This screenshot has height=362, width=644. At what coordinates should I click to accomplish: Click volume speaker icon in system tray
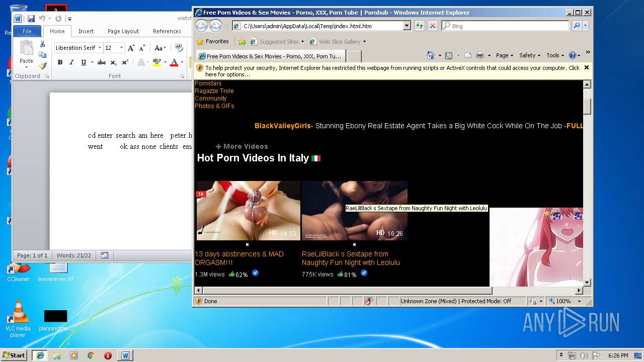click(584, 355)
